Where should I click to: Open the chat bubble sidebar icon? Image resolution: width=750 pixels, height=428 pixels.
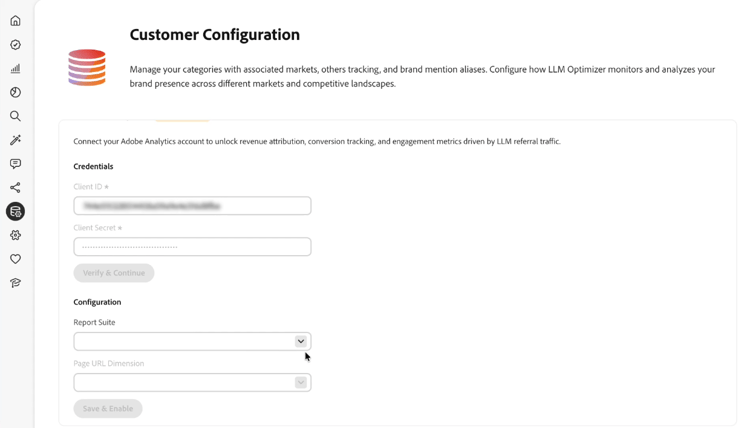pyautogui.click(x=15, y=164)
